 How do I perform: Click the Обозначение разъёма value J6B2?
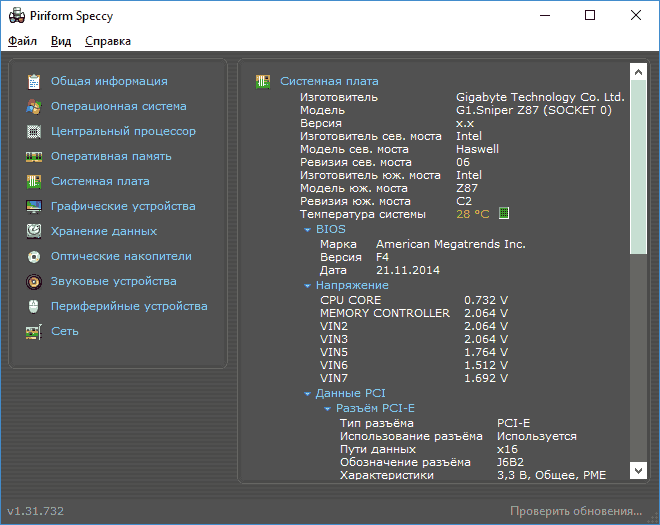[510, 462]
